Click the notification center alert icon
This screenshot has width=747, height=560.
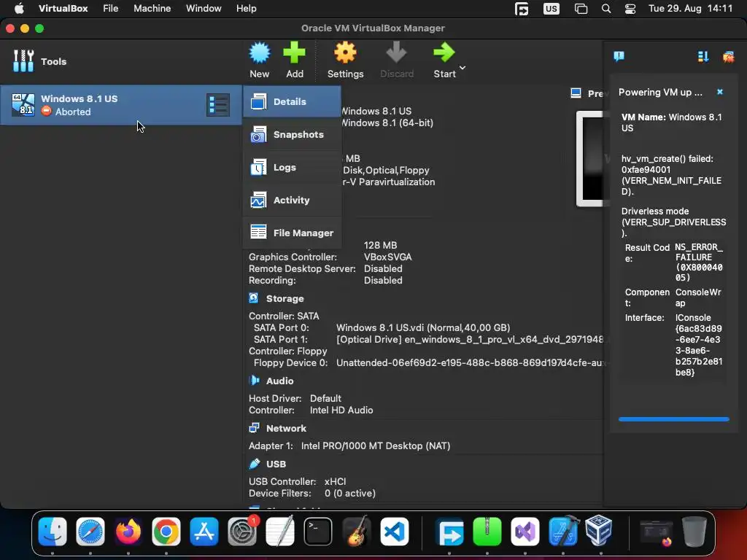click(619, 57)
